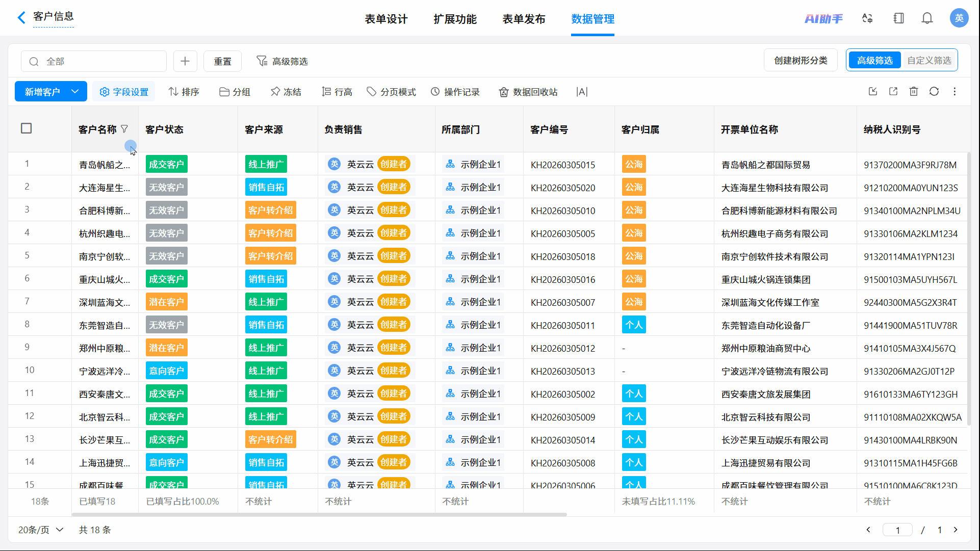The image size is (980, 551).
Task: Click tax ID 91430100MA4LRBK90N
Action: (x=910, y=440)
